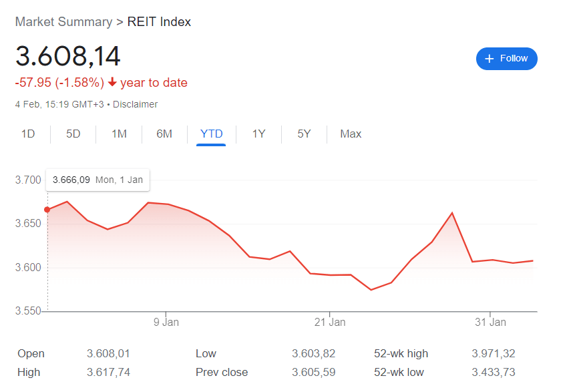The image size is (567, 392).
Task: Select the 5D time range tab
Action: (73, 134)
